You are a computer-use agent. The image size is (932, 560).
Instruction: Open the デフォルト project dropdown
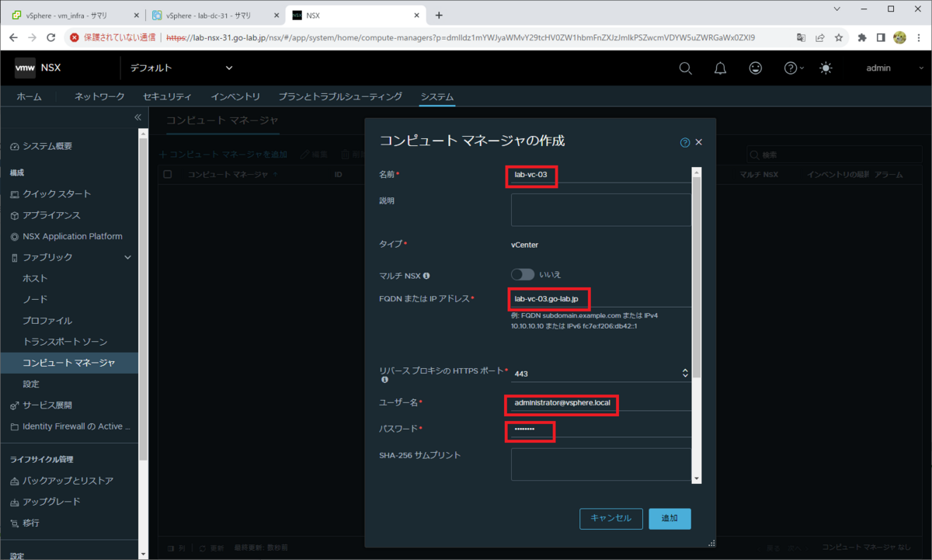181,68
